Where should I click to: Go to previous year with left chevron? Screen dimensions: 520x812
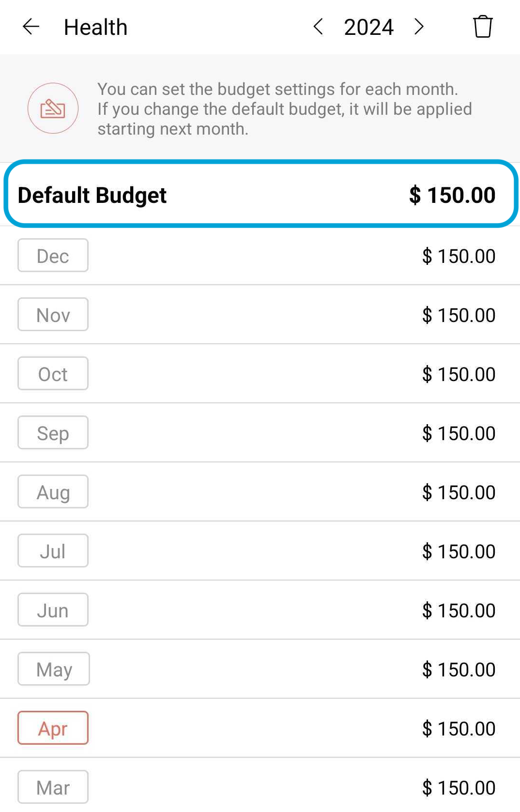pyautogui.click(x=318, y=27)
